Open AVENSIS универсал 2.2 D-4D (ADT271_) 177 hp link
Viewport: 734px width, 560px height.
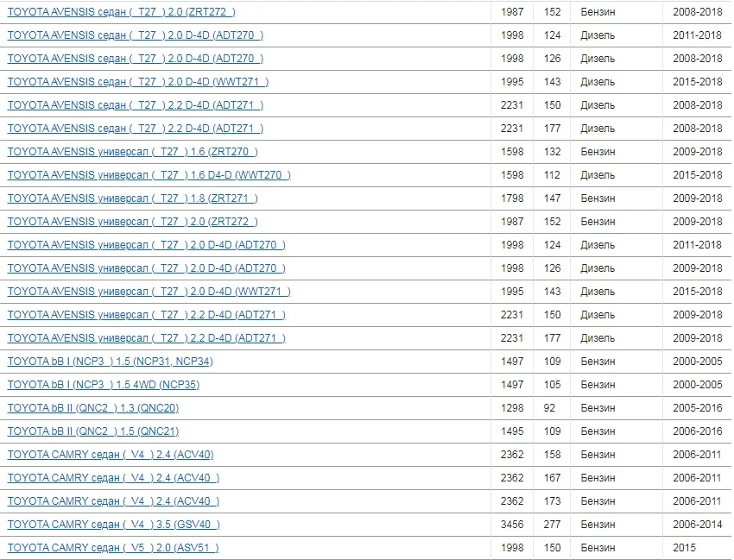147,338
